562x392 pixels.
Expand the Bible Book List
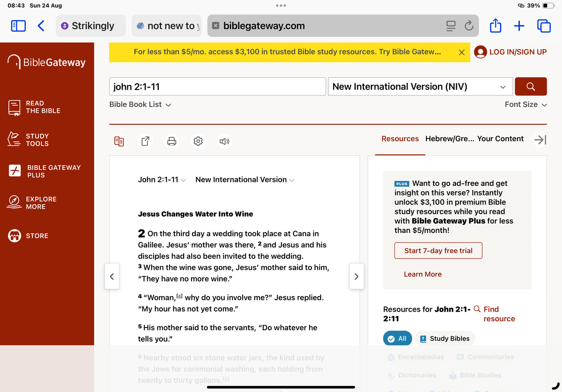point(140,104)
